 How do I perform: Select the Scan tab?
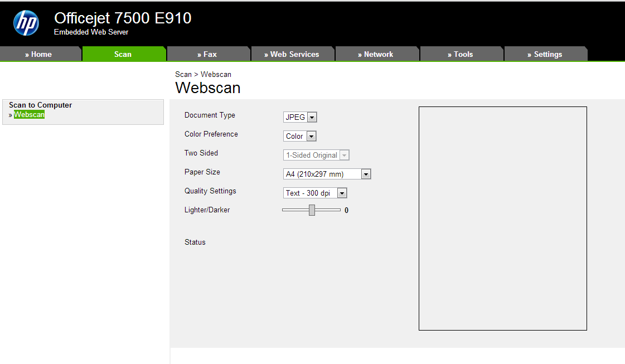coord(124,54)
